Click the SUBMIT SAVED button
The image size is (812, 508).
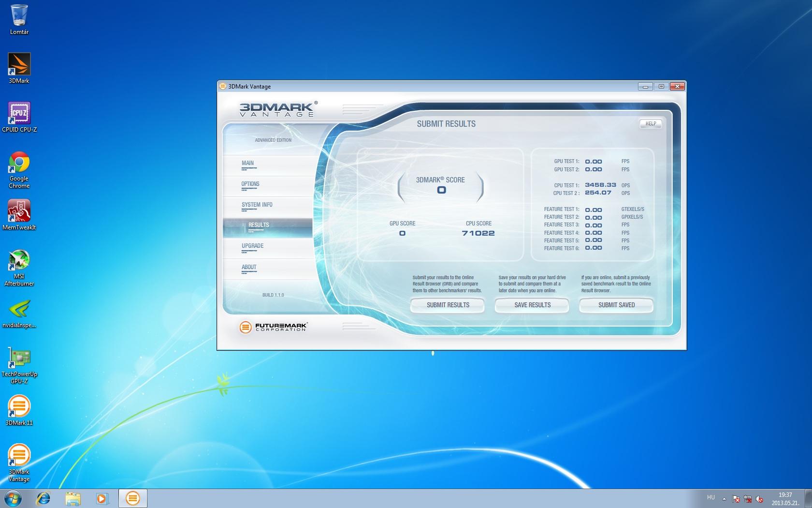616,305
